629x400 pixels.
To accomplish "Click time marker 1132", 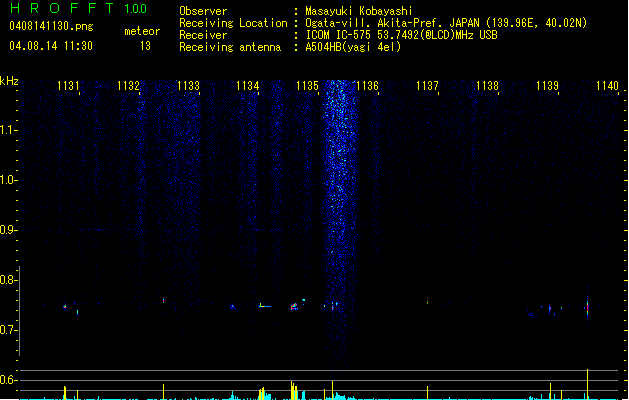I will click(128, 86).
